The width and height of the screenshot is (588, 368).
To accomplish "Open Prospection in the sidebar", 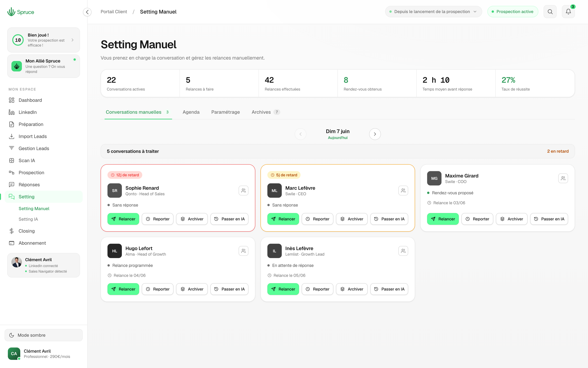I will [44, 172].
